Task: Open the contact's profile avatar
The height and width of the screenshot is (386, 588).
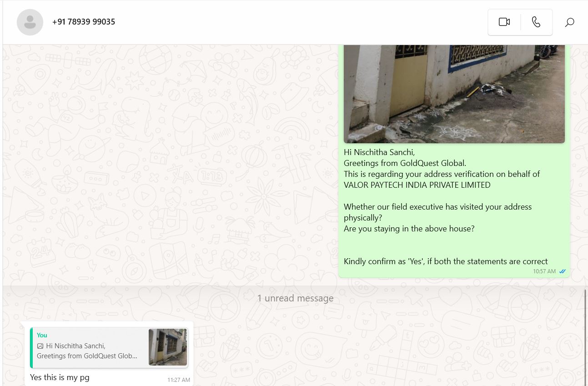Action: 30,22
